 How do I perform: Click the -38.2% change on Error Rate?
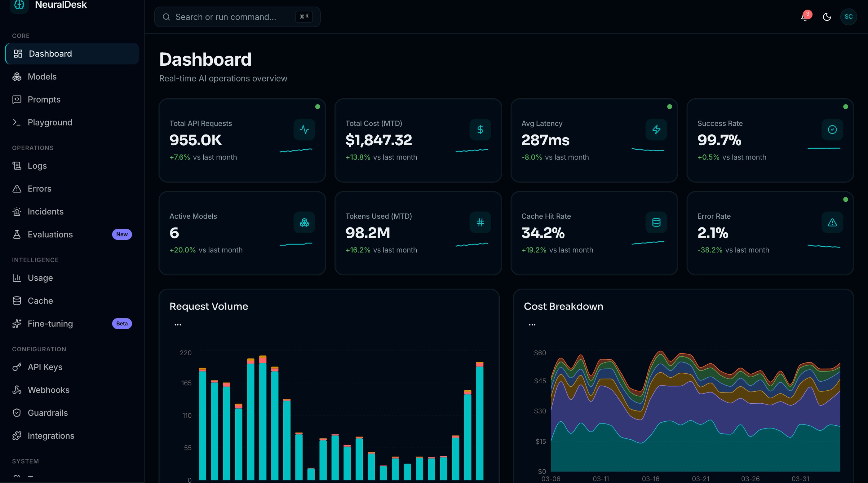tap(710, 250)
